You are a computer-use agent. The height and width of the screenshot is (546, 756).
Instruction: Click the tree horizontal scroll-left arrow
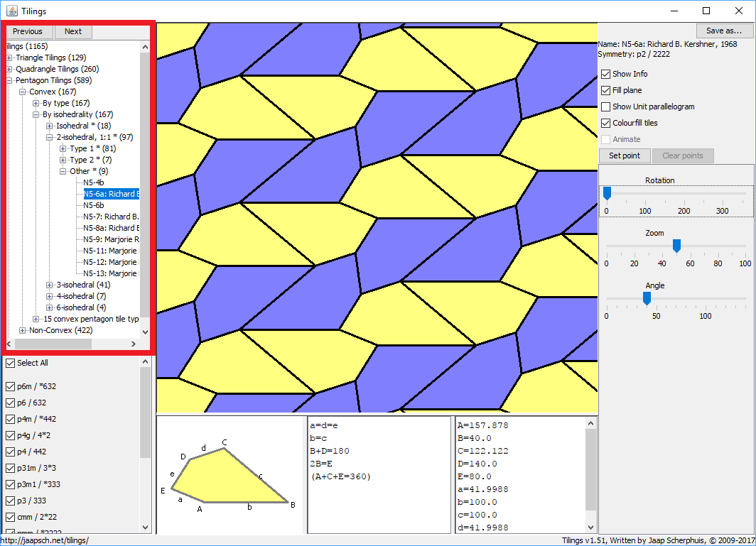tap(9, 344)
